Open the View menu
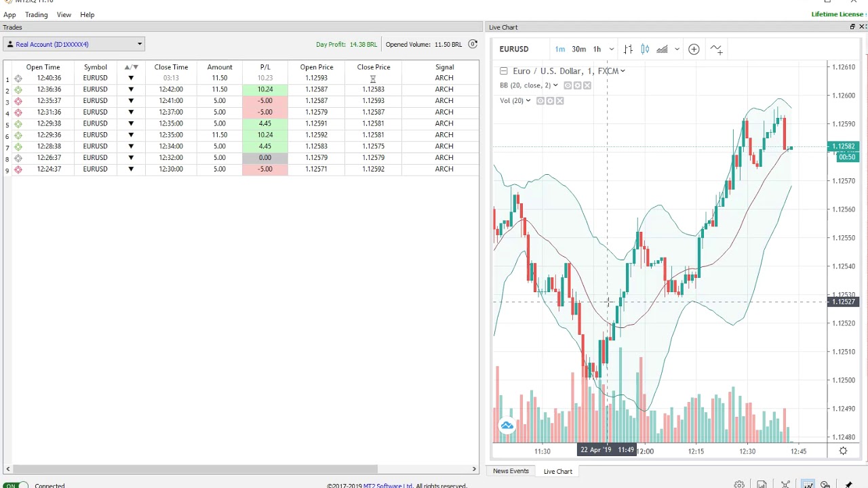The height and width of the screenshot is (488, 868). [x=64, y=14]
